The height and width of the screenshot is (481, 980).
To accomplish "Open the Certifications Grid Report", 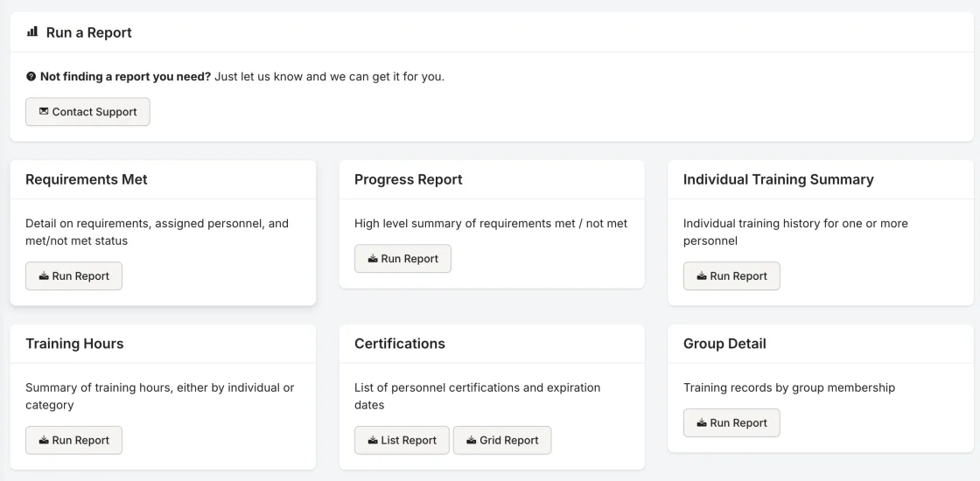I will (x=502, y=441).
